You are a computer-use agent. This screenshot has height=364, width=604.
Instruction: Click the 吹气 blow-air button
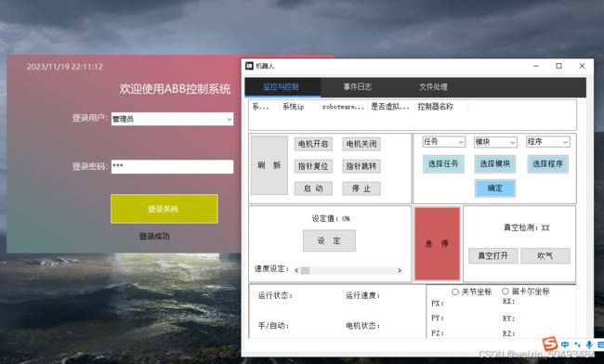(x=545, y=256)
